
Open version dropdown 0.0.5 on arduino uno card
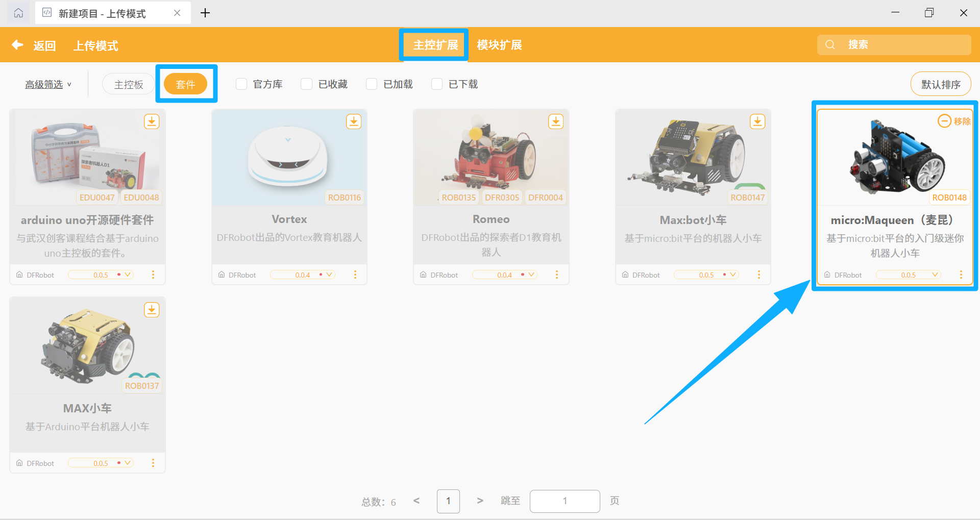tap(101, 275)
